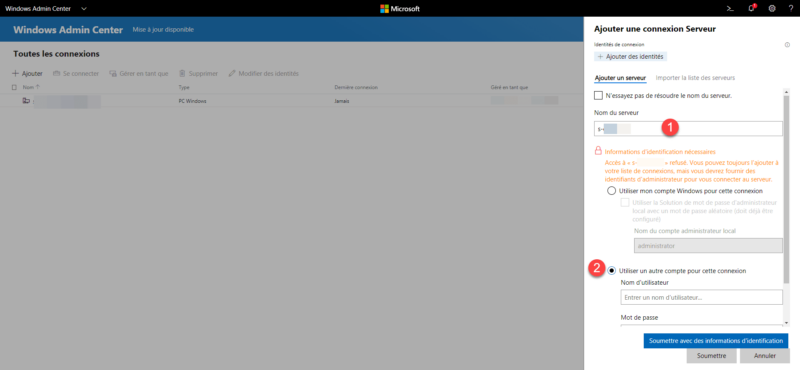This screenshot has height=370, width=800.
Task: Open the notifications bell
Action: coord(752,9)
